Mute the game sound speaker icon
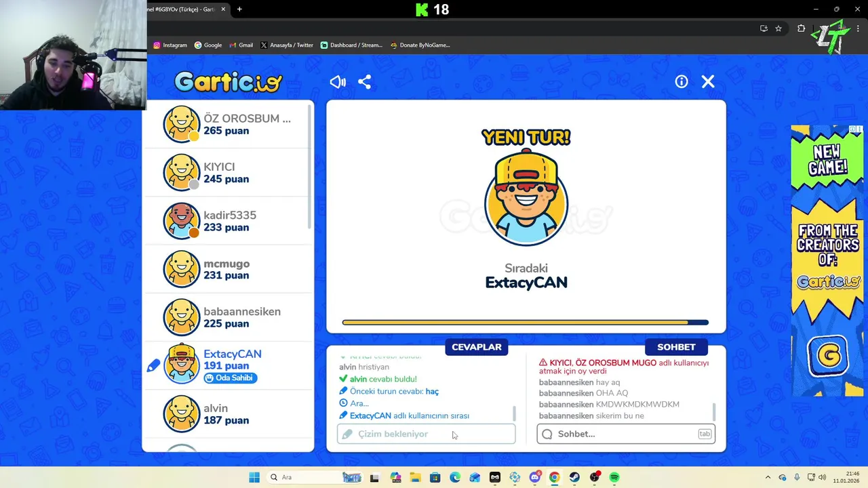The image size is (868, 488). pyautogui.click(x=338, y=82)
